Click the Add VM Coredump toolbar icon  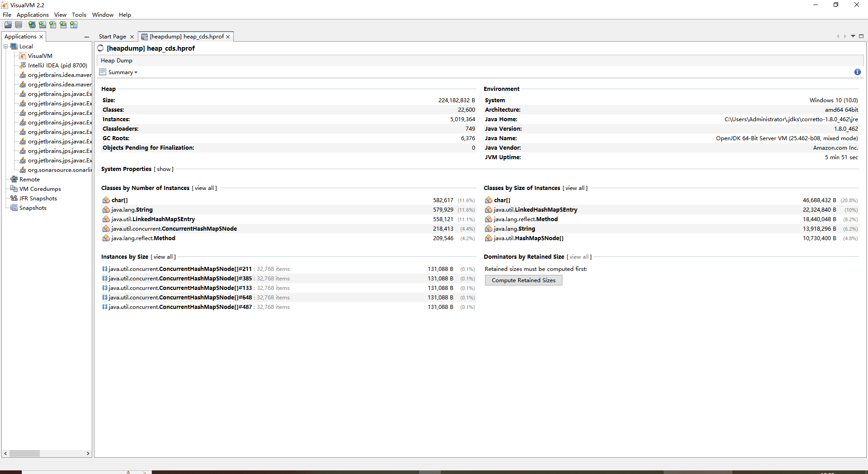pyautogui.click(x=53, y=25)
